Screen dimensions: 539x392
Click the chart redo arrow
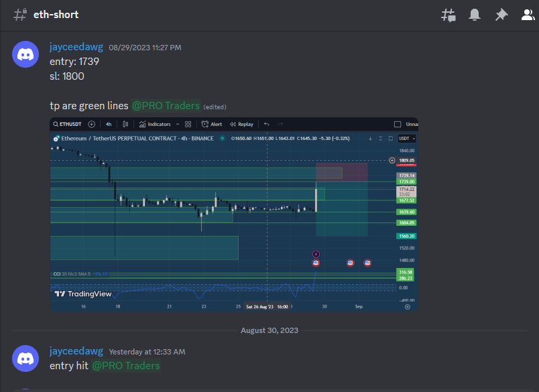[280, 125]
